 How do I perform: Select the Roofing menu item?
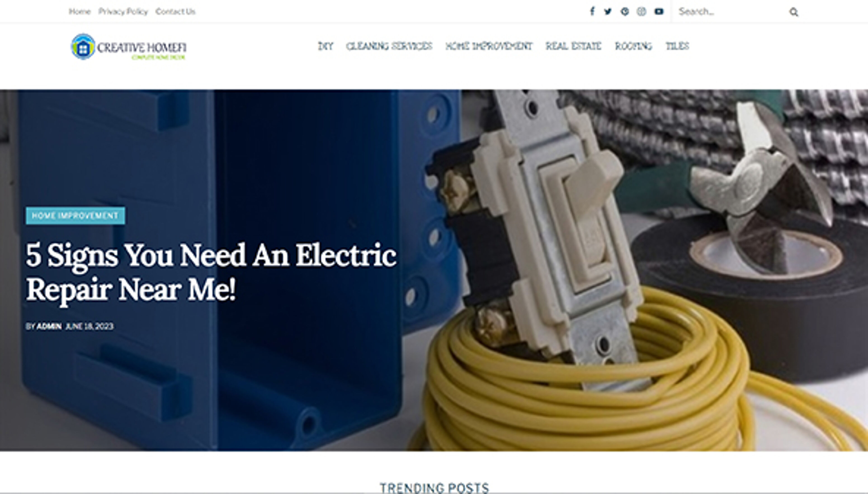pyautogui.click(x=634, y=46)
